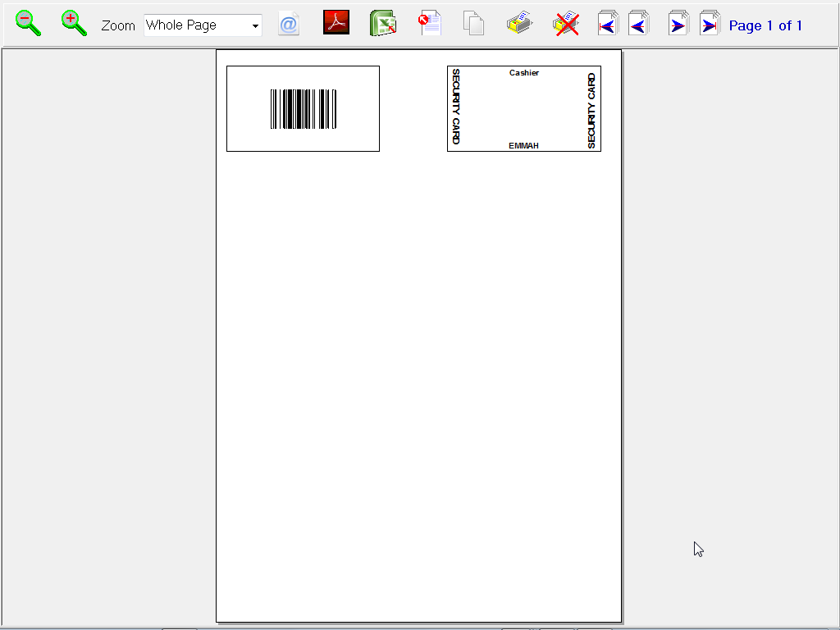Click the EMMAH name on the card
Screen dimensions: 840x630
click(x=523, y=146)
